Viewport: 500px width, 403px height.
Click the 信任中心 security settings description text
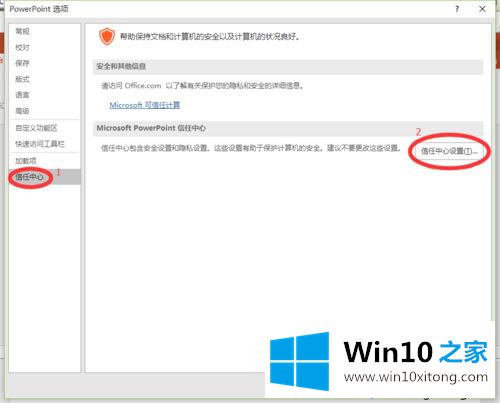[251, 148]
